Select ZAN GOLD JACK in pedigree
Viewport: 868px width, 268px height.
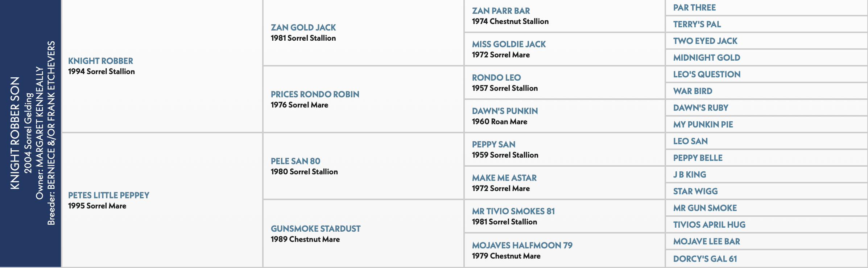303,28
